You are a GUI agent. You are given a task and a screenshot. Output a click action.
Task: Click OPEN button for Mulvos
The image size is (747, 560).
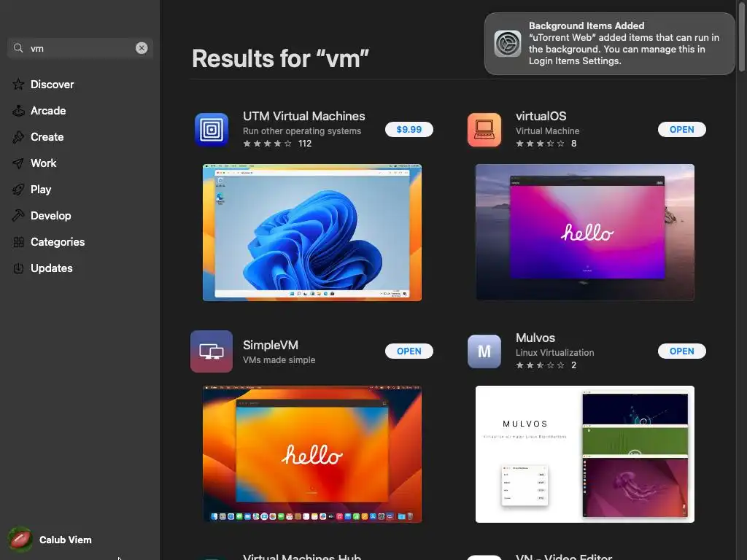[x=682, y=351]
